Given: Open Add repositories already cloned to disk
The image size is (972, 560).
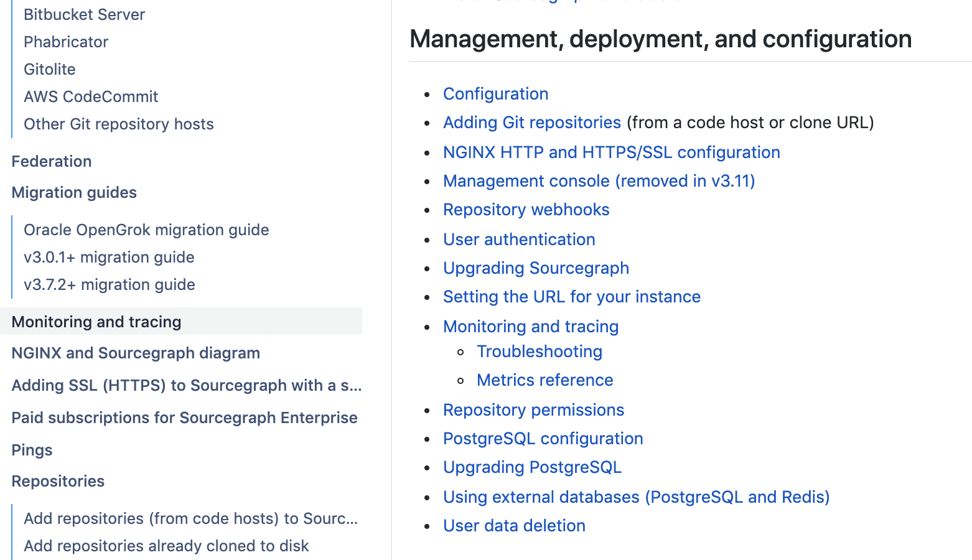Looking at the screenshot, I should 166,546.
